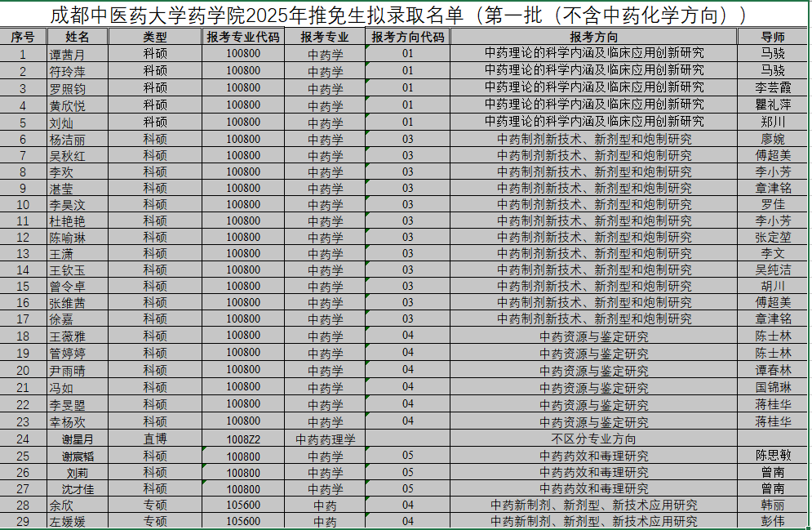Select advisor cell 陈思敏
812x530 pixels.
(773, 456)
